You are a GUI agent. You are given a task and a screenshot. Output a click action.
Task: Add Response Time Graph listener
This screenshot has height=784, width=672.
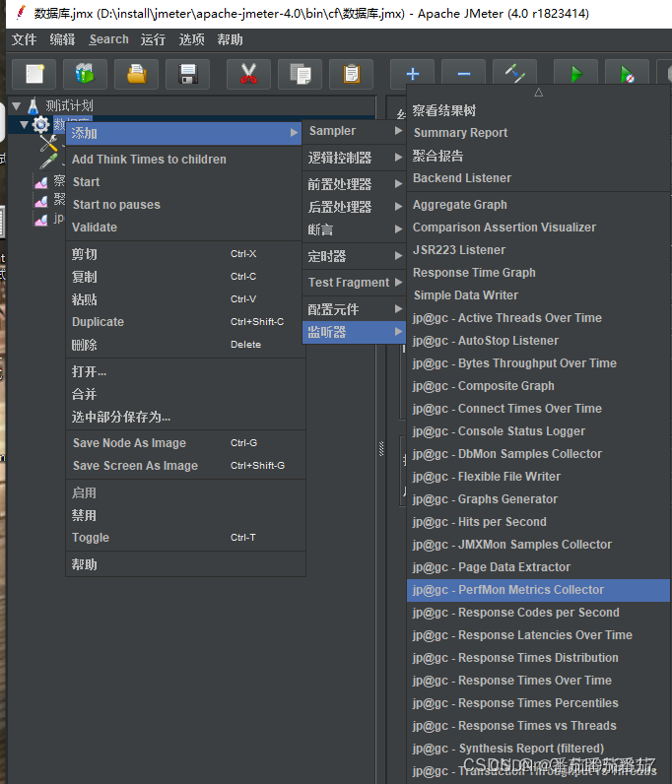coord(538,273)
